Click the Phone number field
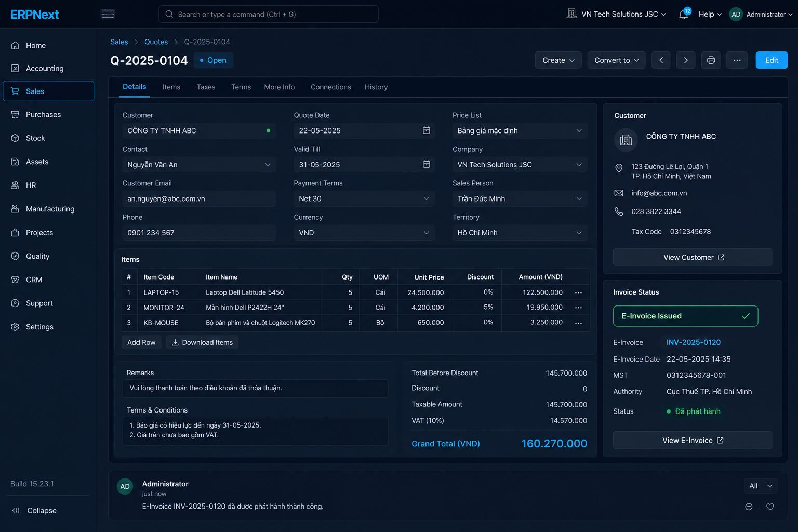The image size is (798, 532). point(199,233)
